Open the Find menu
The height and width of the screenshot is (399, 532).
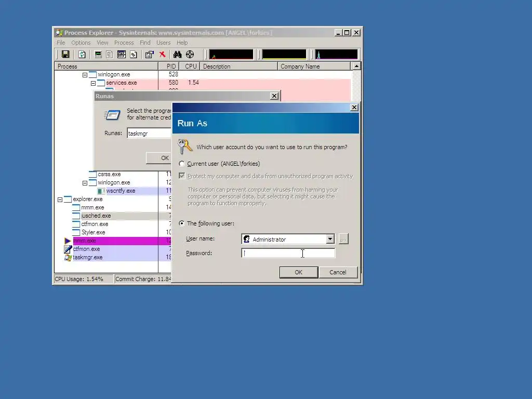point(145,43)
